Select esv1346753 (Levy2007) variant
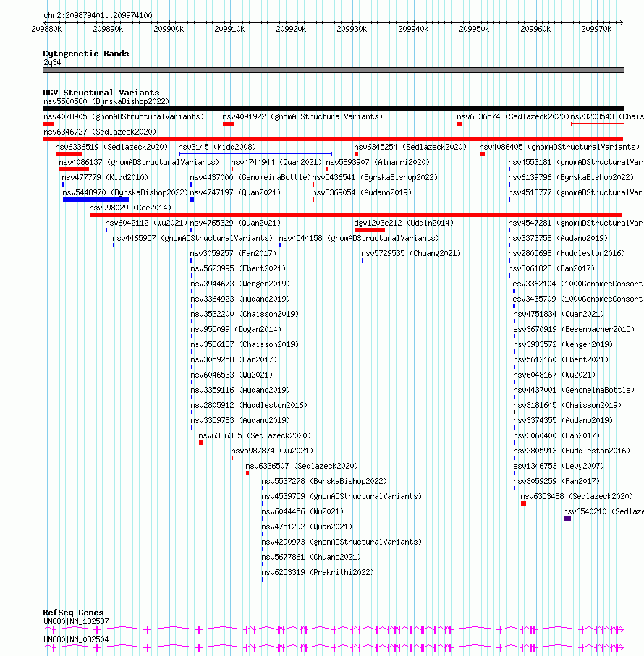Viewport: 644px width, 656px height. tap(559, 466)
